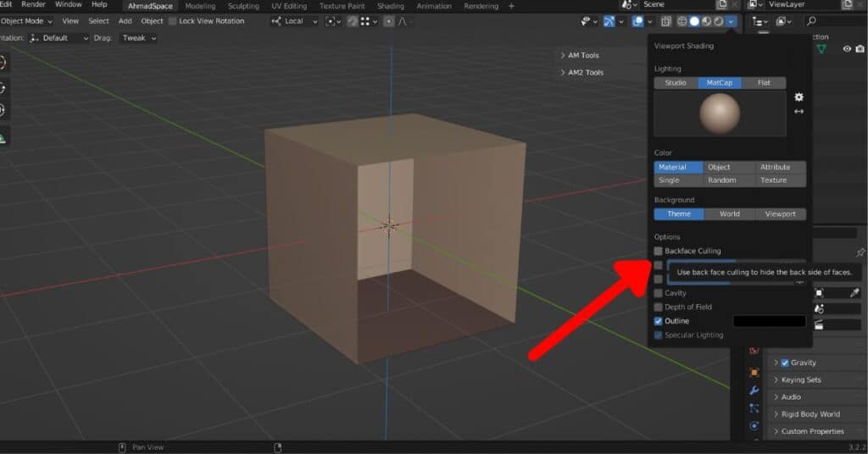Viewport: 868px width, 454px height.
Task: Toggle X-Ray icon in viewport header
Action: [665, 21]
